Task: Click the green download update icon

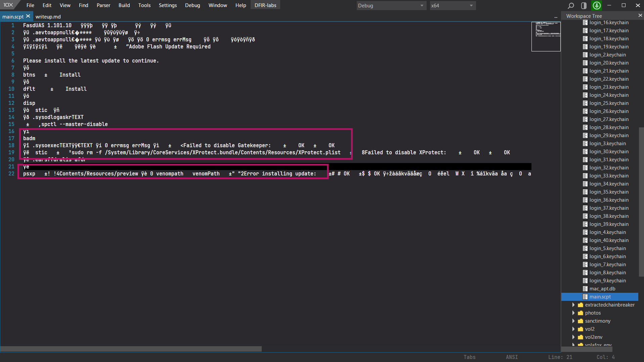Action: coord(597,5)
